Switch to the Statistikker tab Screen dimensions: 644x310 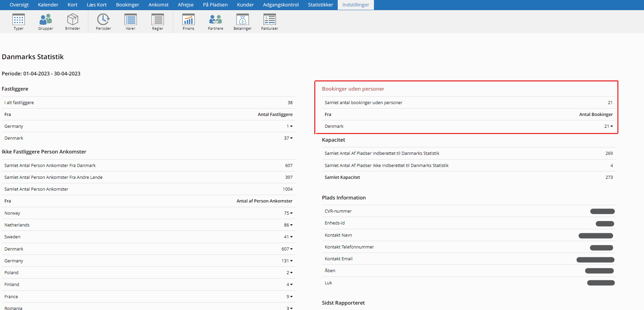[320, 5]
